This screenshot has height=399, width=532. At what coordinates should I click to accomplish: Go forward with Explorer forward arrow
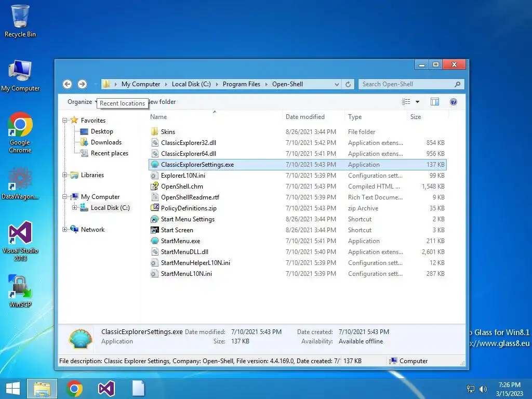point(82,84)
